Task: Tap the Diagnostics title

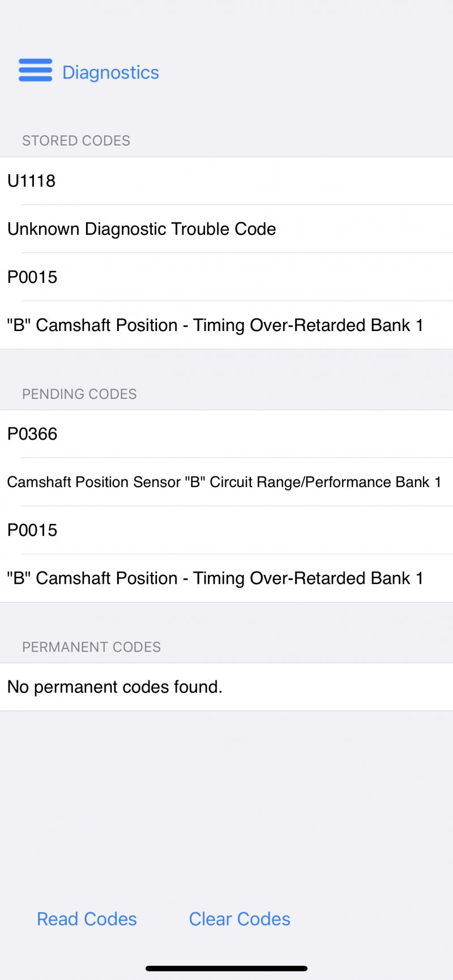Action: click(110, 72)
